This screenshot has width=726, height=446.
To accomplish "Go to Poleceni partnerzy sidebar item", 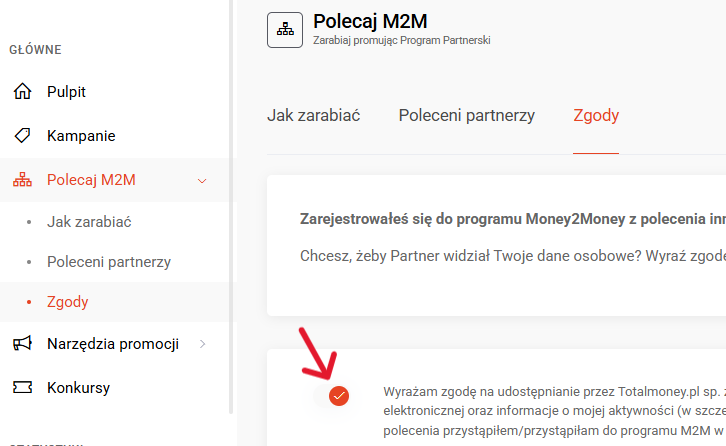I will pyautogui.click(x=109, y=262).
